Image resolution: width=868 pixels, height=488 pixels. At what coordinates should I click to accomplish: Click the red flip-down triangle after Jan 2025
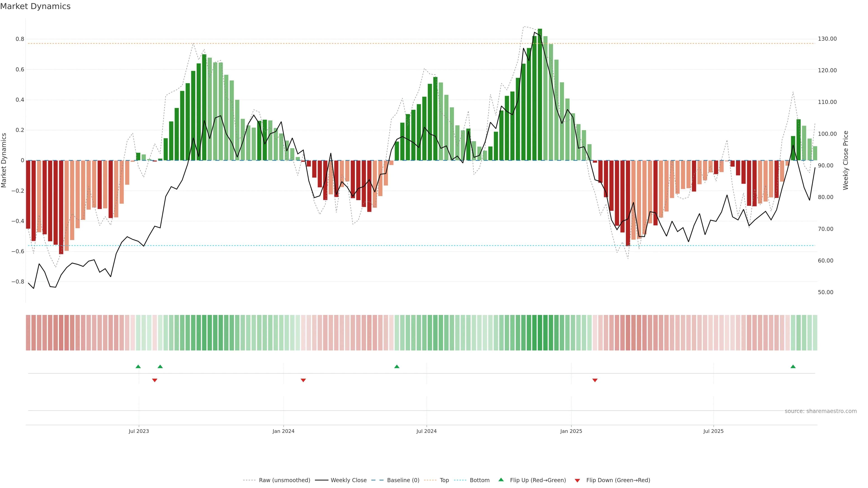595,380
